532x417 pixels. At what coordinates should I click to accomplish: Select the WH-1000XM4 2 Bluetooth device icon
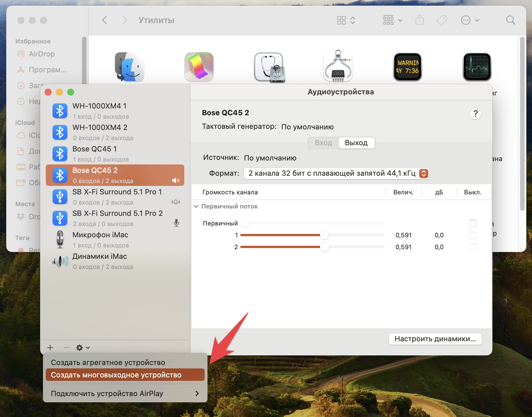pos(60,132)
